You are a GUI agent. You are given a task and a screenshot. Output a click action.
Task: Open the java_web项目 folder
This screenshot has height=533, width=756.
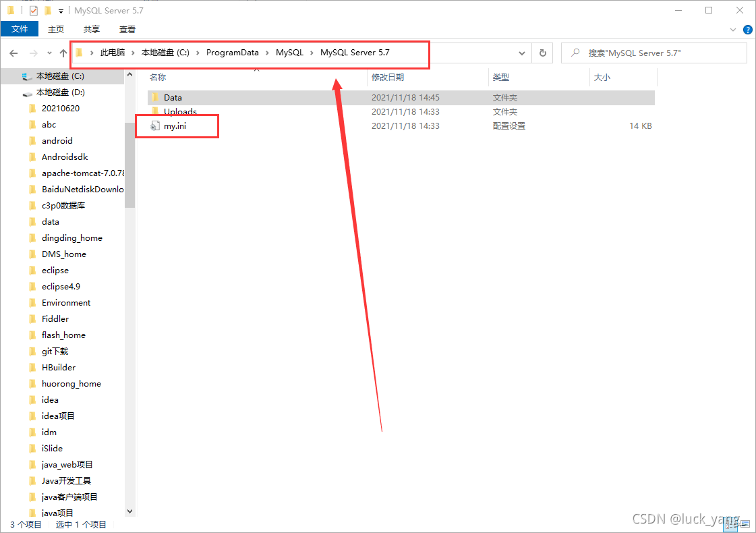coord(67,464)
